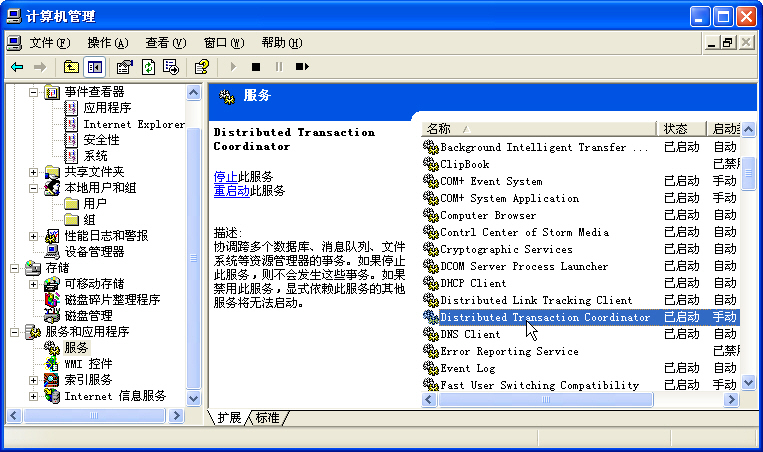Click the 磁盘管理 disk icon in tree
The height and width of the screenshot is (452, 763).
52,315
